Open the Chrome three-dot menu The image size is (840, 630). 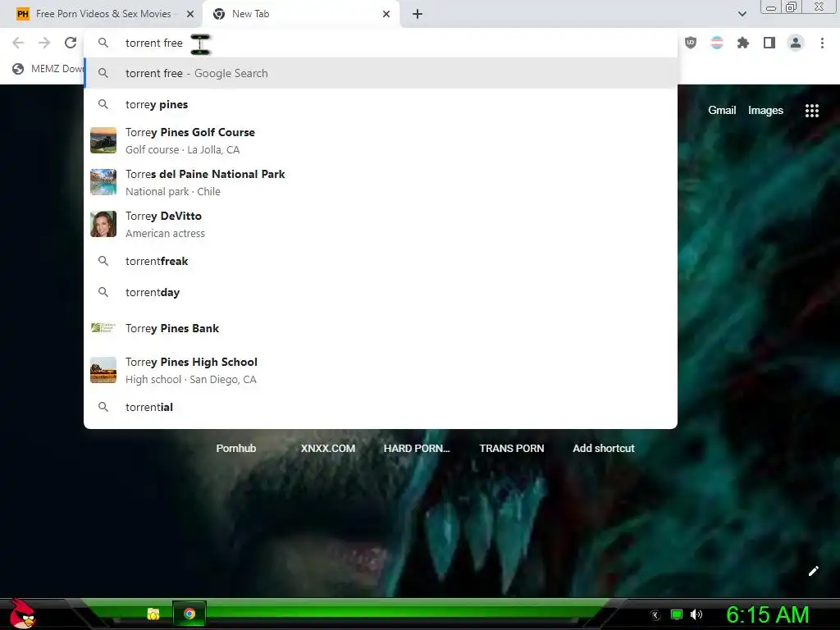(x=822, y=43)
